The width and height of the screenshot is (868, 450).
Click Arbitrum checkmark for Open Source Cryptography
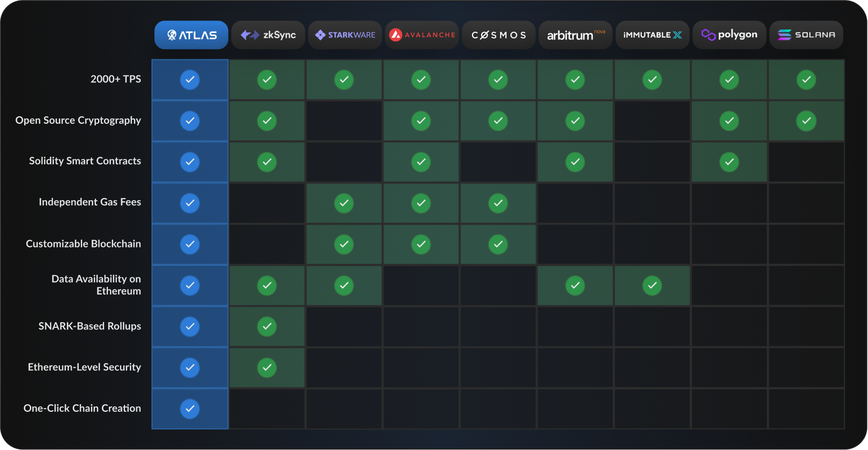(575, 121)
